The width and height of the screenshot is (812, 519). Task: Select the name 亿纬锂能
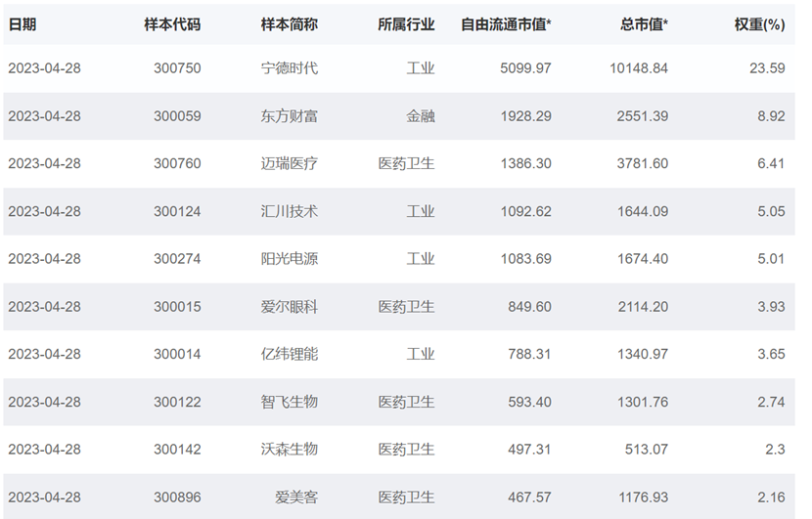(289, 354)
